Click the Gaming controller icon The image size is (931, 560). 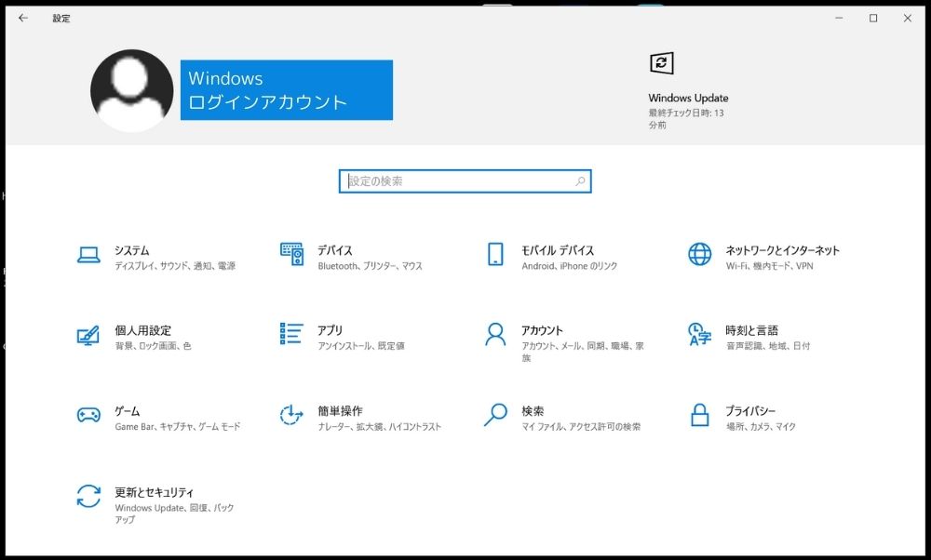88,414
